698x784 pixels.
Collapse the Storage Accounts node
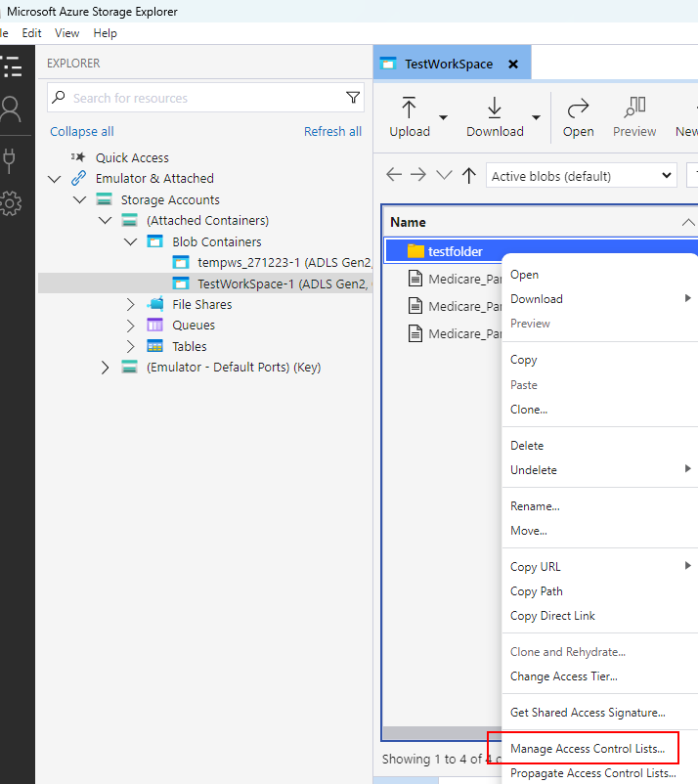(79, 199)
